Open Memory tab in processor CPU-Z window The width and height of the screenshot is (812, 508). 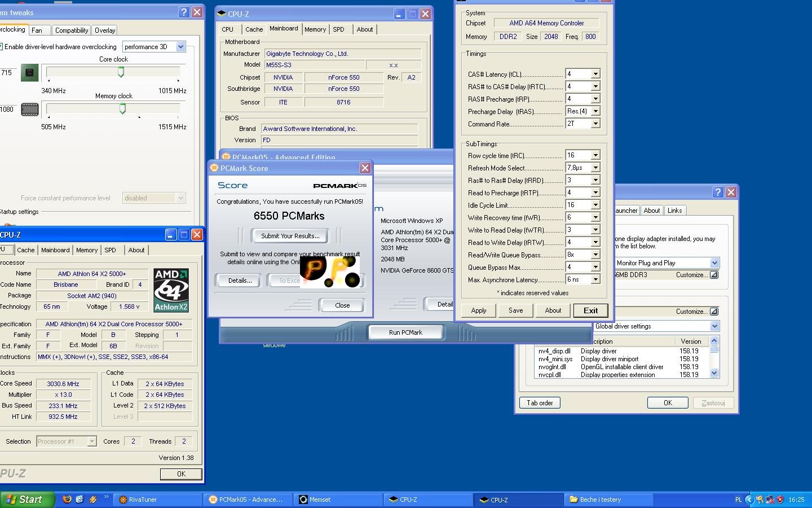point(87,250)
